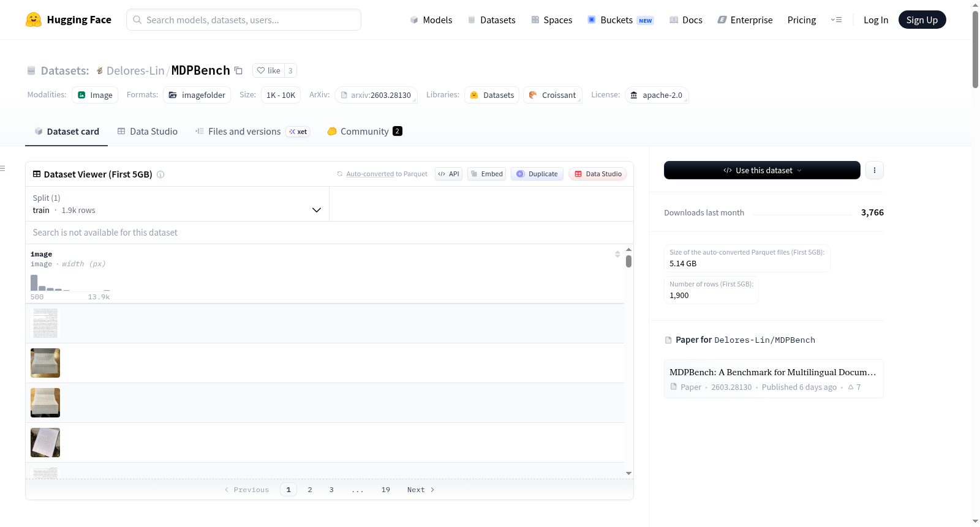980x527 pixels.
Task: Click the Datasets library tag
Action: pos(492,95)
